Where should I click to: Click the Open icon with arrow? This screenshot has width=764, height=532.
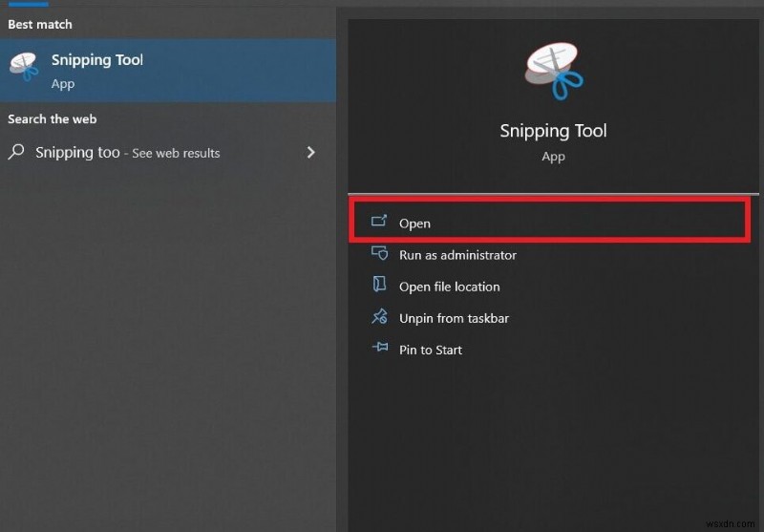[379, 221]
